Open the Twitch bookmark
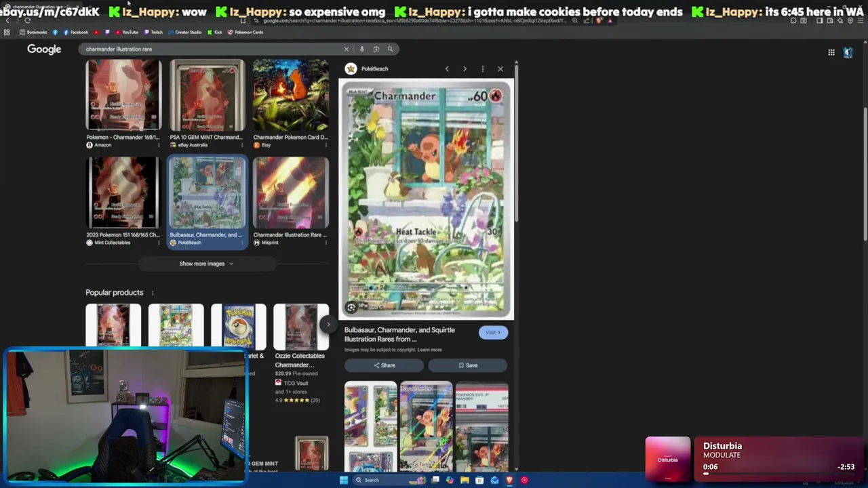The height and width of the screenshot is (488, 868). click(x=153, y=32)
